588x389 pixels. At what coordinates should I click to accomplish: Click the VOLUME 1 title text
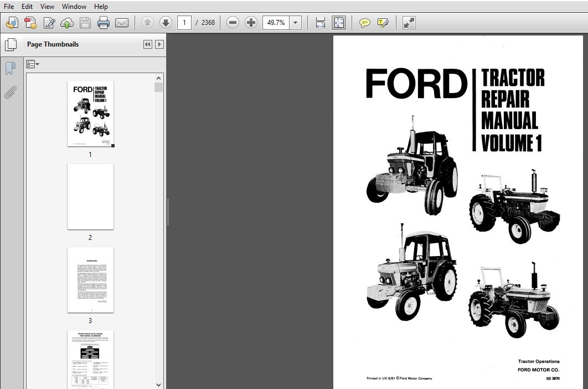tap(512, 143)
